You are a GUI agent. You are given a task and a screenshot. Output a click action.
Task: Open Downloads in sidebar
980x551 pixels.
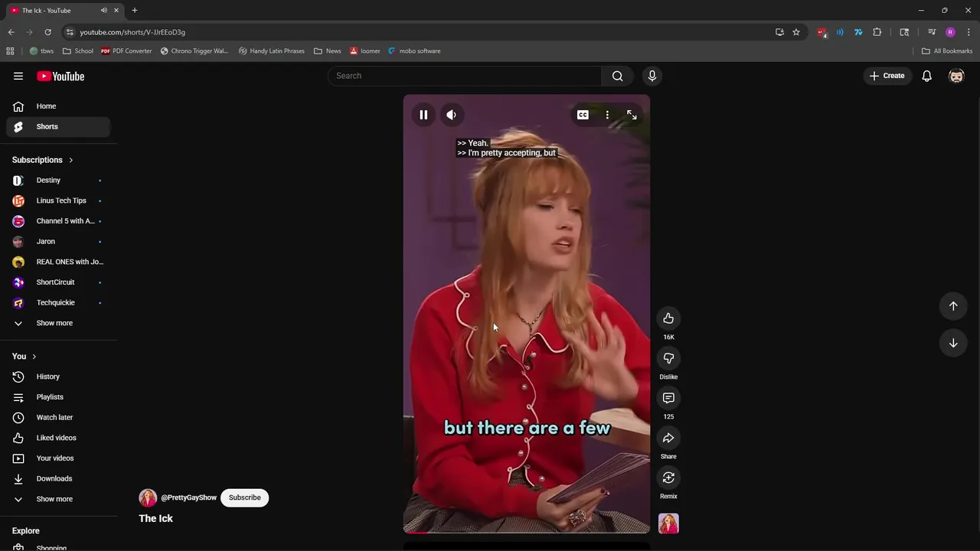(x=58, y=478)
